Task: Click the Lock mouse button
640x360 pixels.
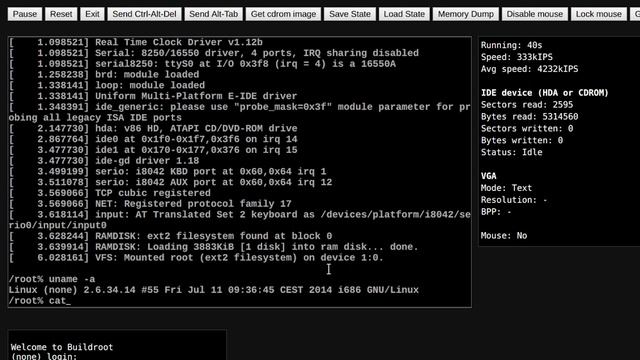Action: coord(599,14)
